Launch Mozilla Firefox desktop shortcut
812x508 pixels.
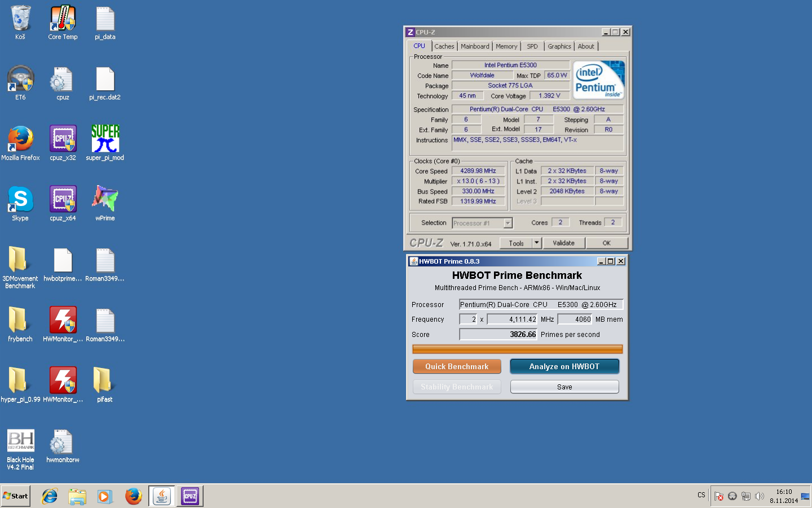[x=20, y=143]
